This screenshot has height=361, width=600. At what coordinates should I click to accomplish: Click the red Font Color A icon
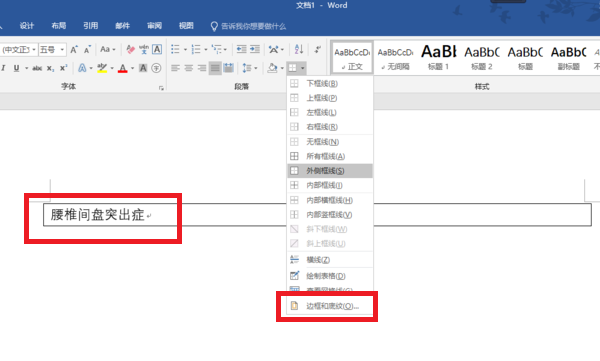122,68
